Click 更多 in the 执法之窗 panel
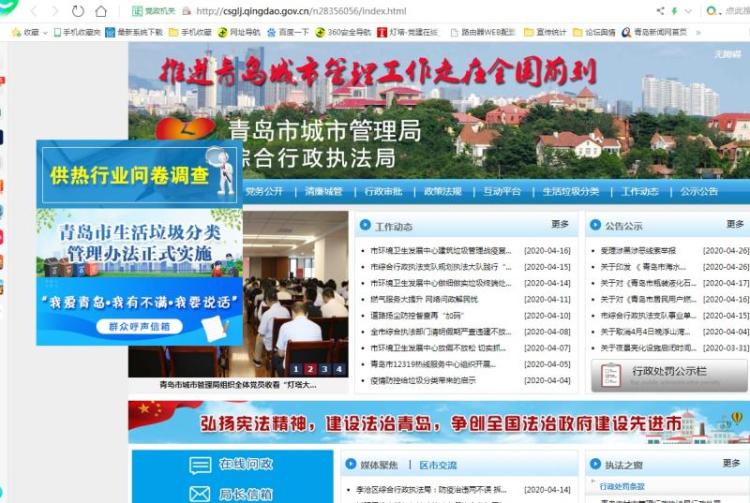 point(731,463)
